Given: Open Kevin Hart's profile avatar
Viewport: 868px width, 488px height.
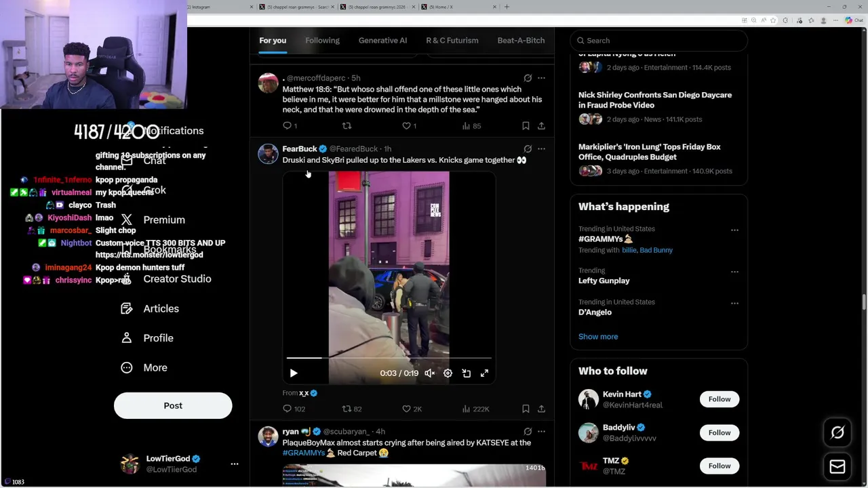Looking at the screenshot, I should pyautogui.click(x=589, y=399).
